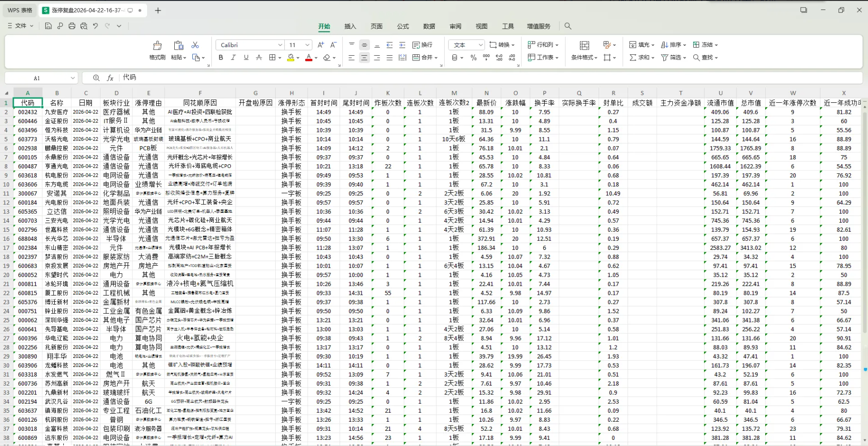
Task: Switch to the 插入 ribbon tab
Action: [x=350, y=26]
